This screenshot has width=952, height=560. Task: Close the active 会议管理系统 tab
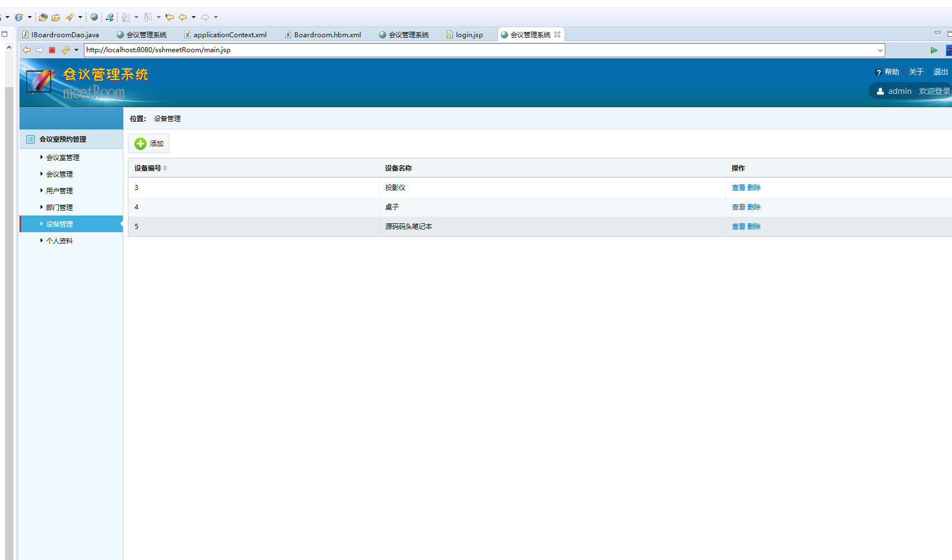point(557,34)
